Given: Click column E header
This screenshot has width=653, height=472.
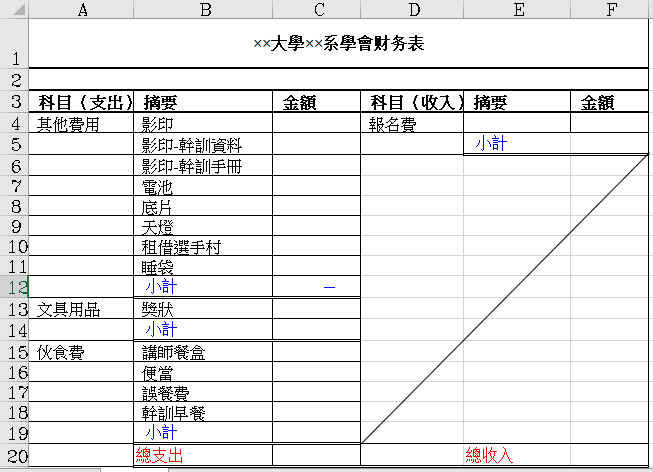Looking at the screenshot, I should 517,10.
